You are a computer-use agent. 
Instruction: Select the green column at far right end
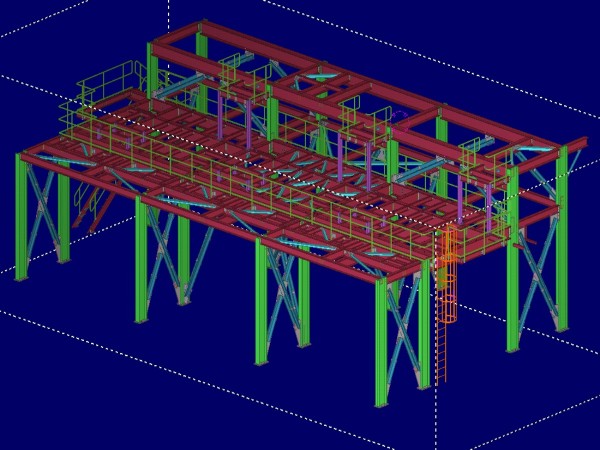pyautogui.click(x=562, y=240)
